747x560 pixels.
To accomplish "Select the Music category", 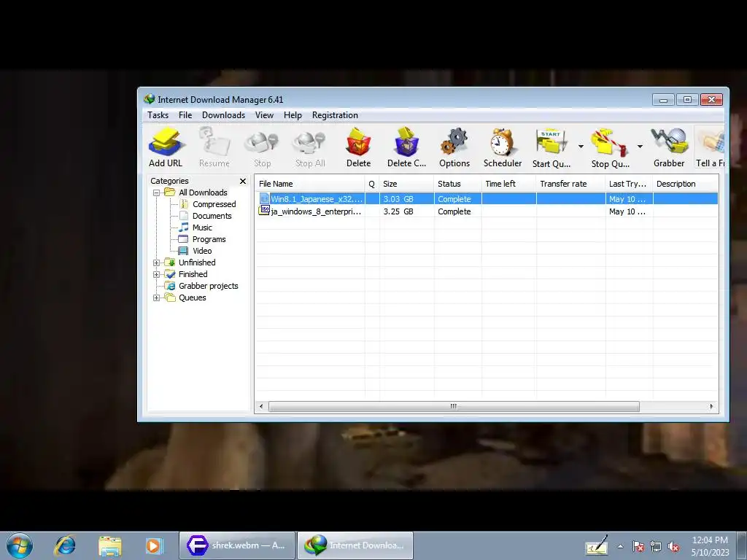I will (202, 227).
